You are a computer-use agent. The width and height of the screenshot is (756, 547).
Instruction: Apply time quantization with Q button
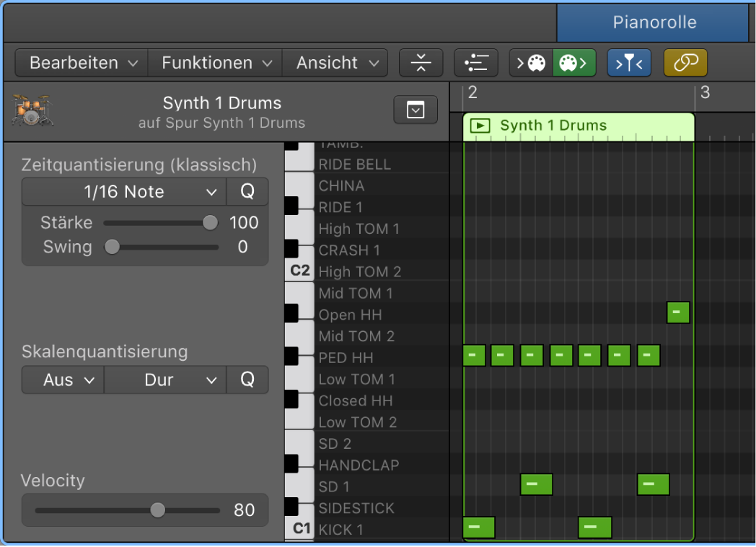247,192
